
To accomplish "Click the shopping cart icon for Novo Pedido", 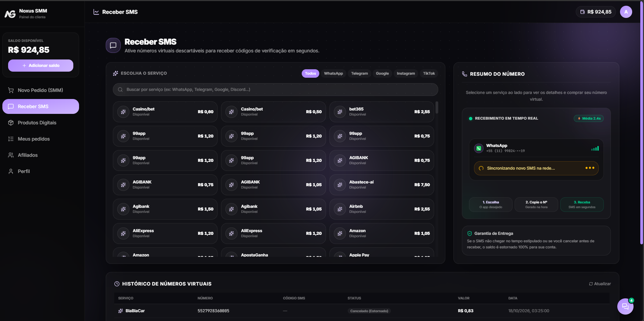I will pos(11,90).
